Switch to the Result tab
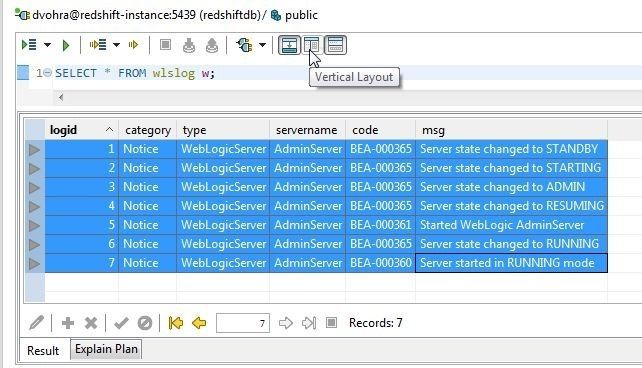This screenshot has width=642, height=368. [x=43, y=350]
